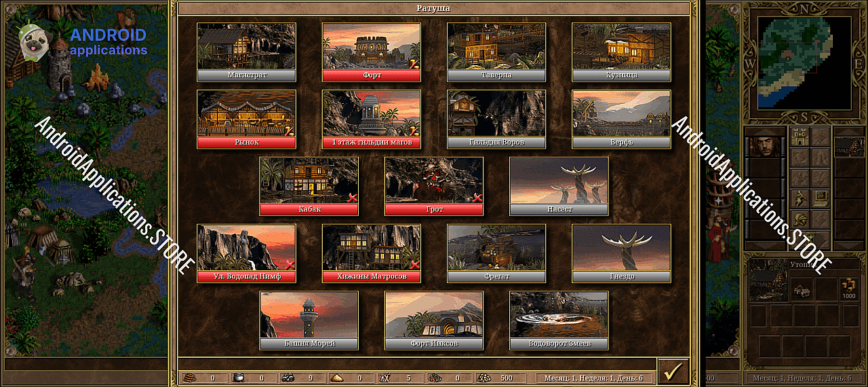Select the Фрегат building card
The width and height of the screenshot is (868, 387).
click(496, 253)
